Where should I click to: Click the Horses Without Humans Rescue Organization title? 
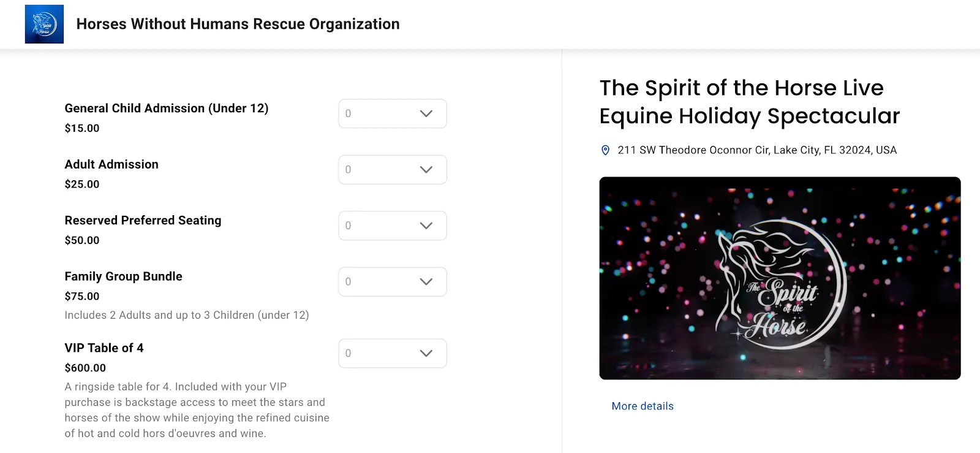point(238,24)
